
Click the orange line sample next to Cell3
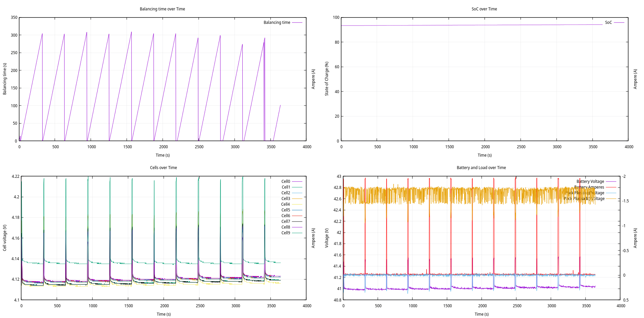(x=297, y=199)
